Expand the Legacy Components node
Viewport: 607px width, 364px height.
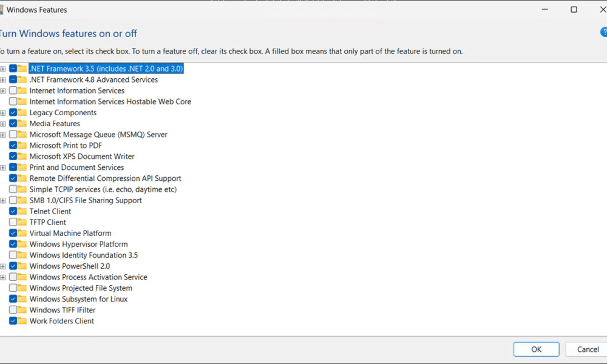pyautogui.click(x=2, y=113)
